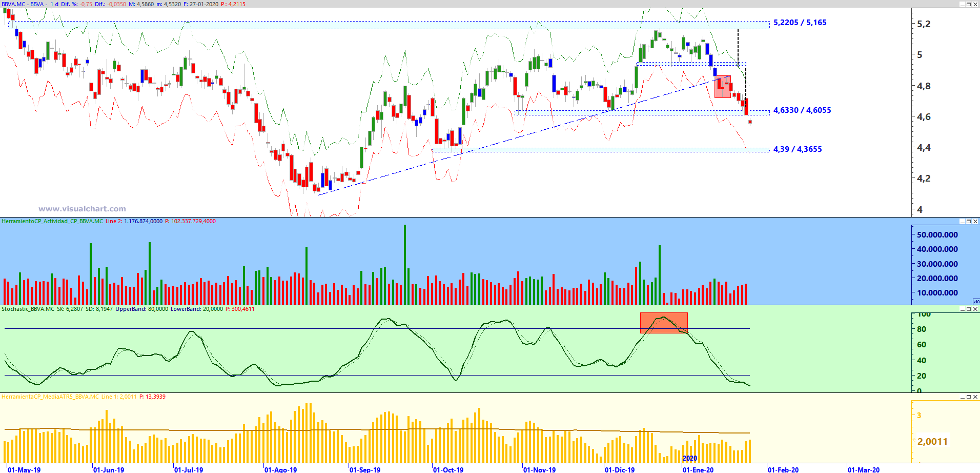Maximize the BBVA price chart pane
Image resolution: width=980 pixels, height=473 pixels.
tap(969, 4)
